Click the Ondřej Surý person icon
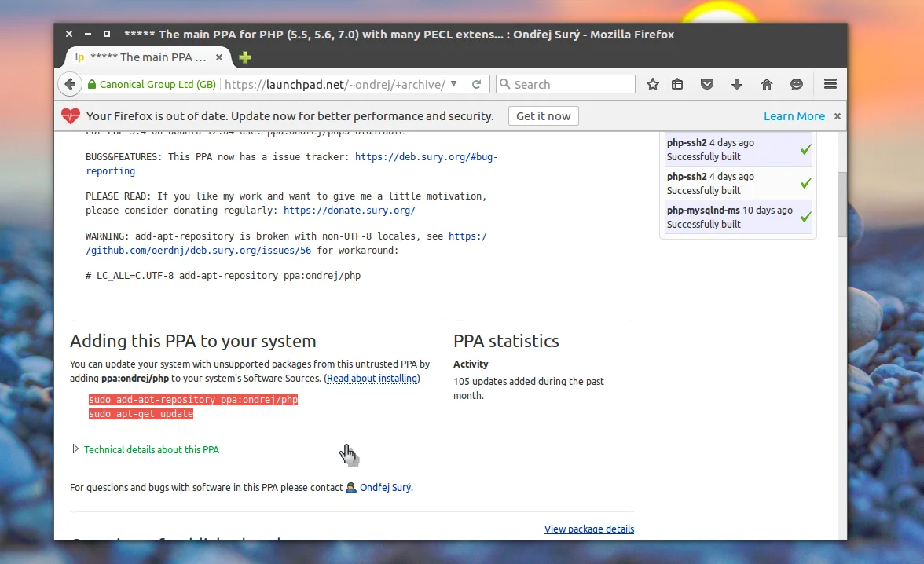 click(x=351, y=487)
